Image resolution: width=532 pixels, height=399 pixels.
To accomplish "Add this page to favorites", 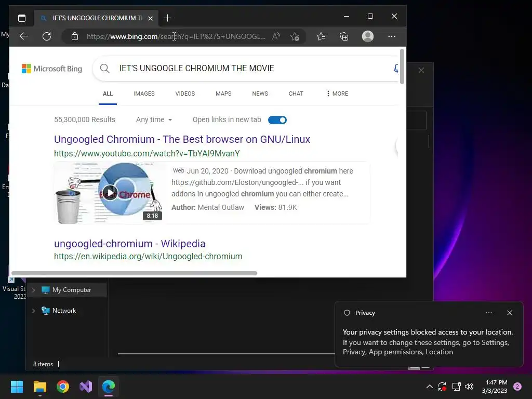I will pos(295,36).
